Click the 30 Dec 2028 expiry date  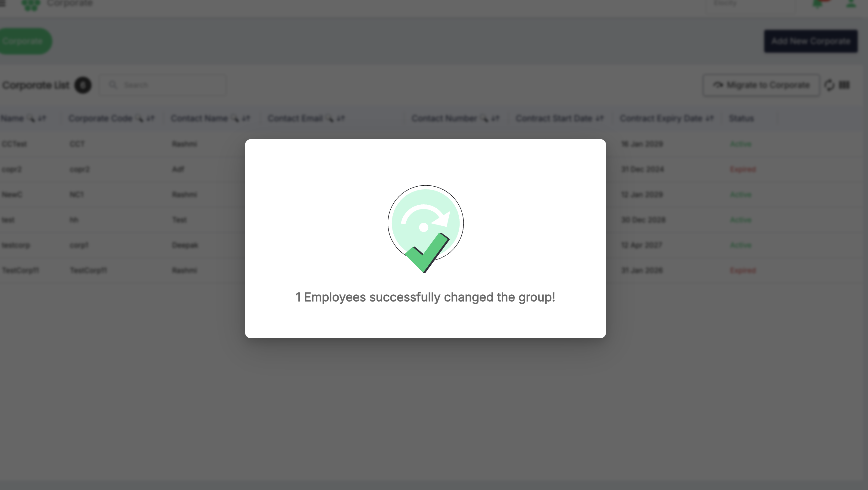tap(643, 220)
